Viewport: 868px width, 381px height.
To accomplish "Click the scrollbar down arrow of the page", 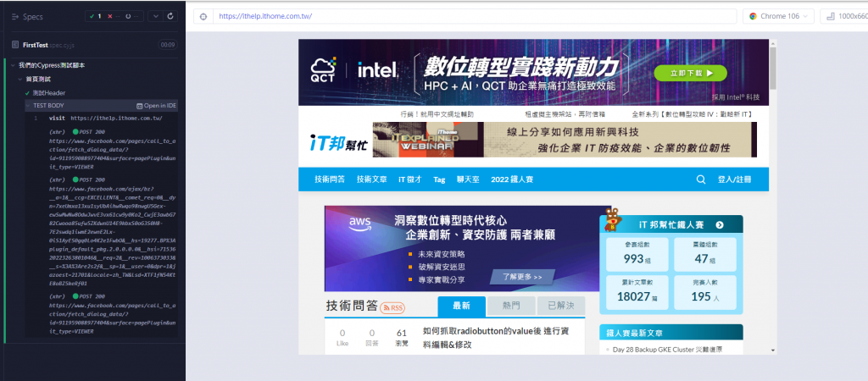I will tap(773, 350).
